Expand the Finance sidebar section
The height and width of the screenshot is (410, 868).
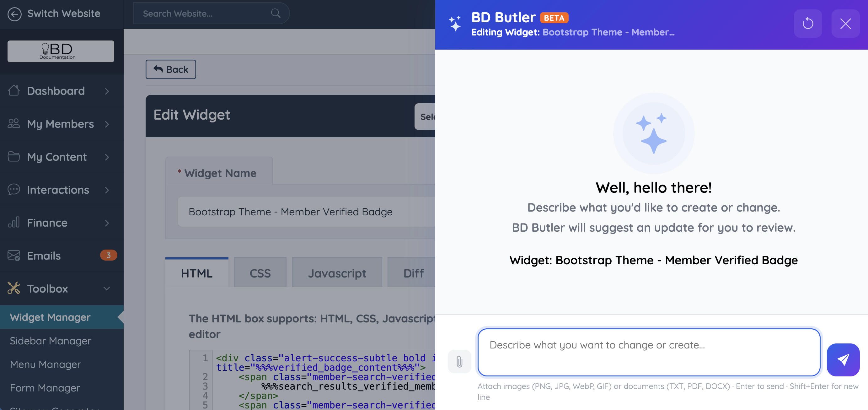click(61, 223)
